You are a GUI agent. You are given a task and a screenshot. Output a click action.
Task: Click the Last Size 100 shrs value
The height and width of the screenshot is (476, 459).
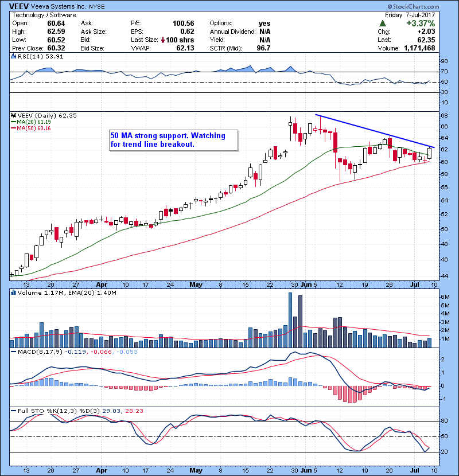(180, 40)
